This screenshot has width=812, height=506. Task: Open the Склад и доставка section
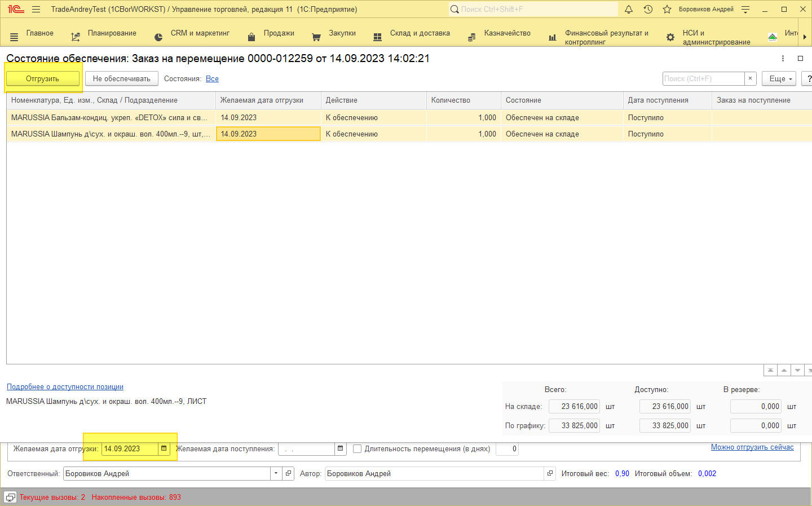click(420, 33)
